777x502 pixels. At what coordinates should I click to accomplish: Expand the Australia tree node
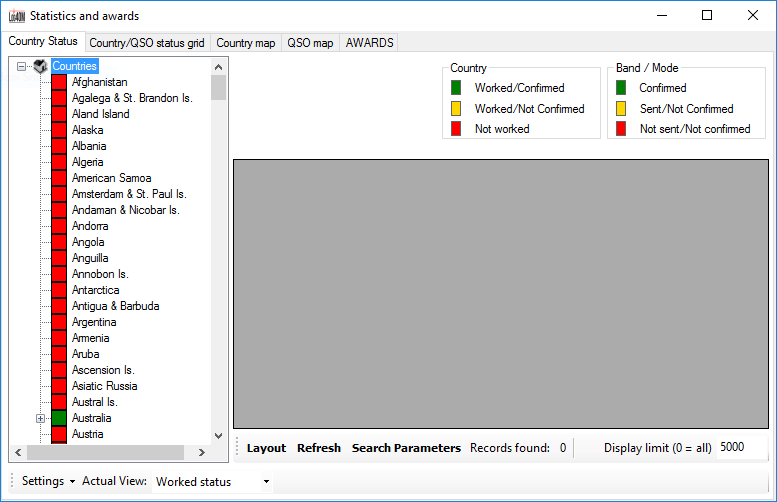pos(41,418)
